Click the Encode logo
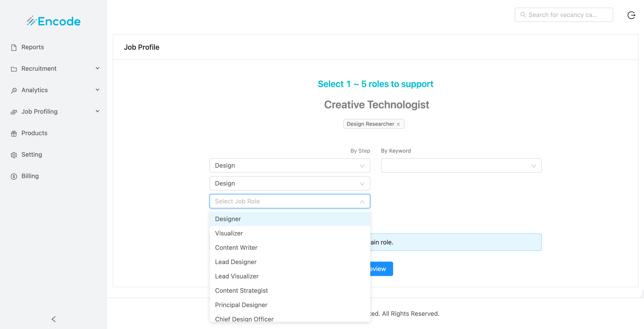This screenshot has width=644, height=329. coord(53,21)
